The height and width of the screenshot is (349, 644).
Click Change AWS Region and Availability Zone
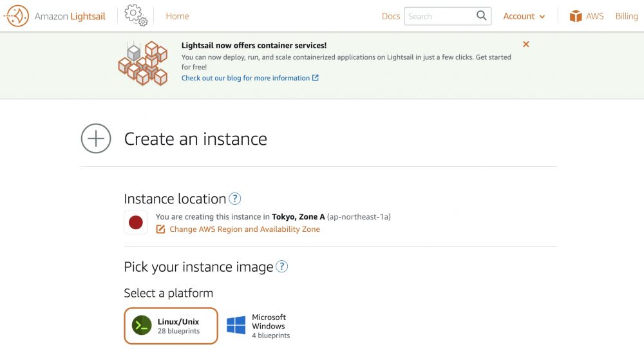click(244, 229)
